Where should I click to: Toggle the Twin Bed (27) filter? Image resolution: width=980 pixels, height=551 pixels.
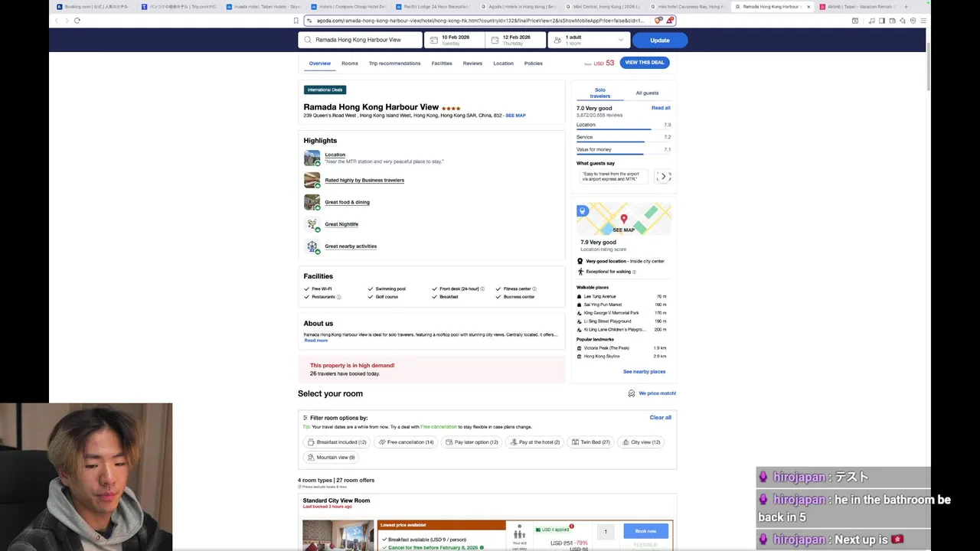(x=591, y=442)
